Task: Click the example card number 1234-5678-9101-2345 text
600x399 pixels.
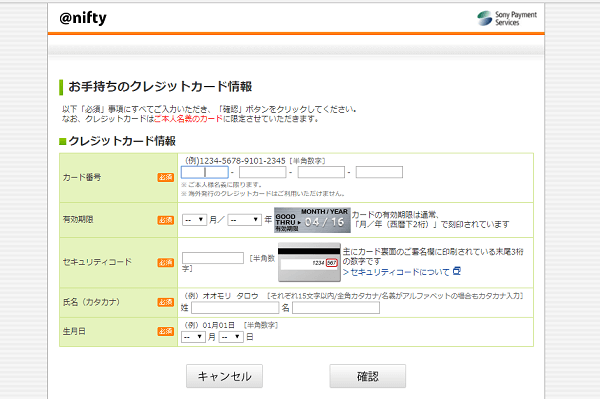Action: coord(243,161)
